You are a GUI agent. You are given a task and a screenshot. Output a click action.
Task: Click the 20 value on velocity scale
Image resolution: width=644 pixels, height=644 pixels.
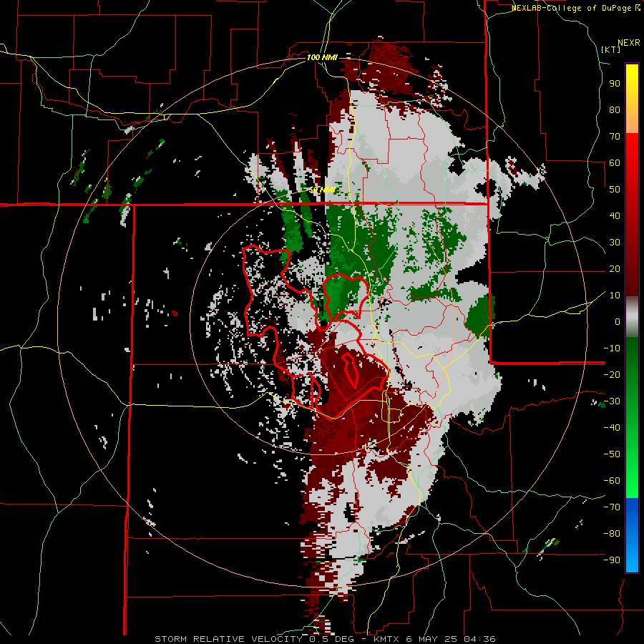coord(615,268)
